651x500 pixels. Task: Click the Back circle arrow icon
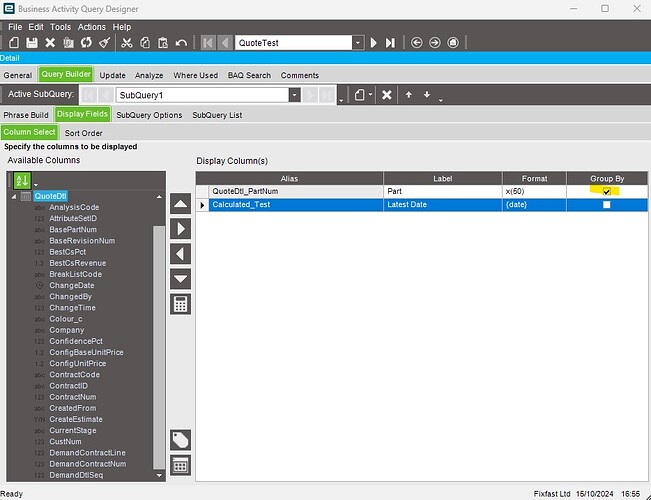416,43
